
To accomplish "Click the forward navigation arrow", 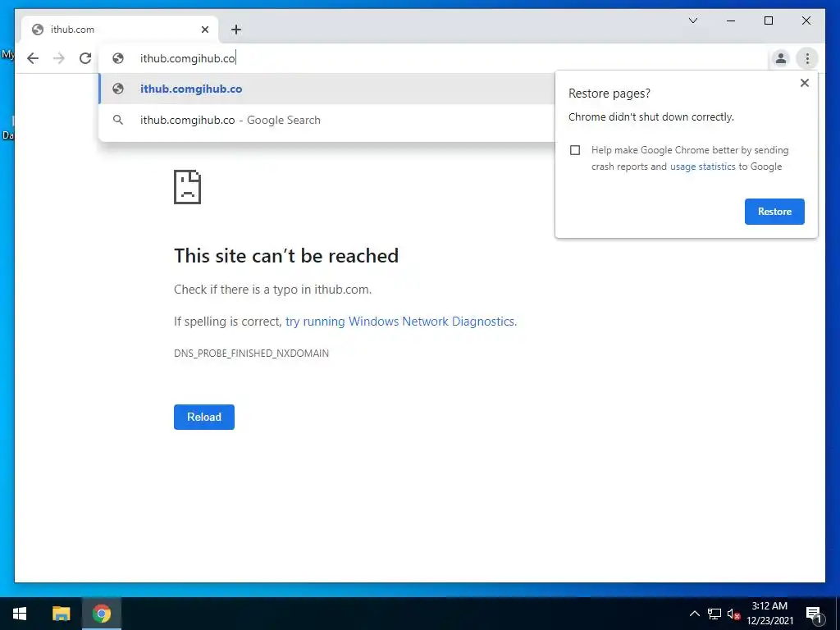I will [x=59, y=58].
